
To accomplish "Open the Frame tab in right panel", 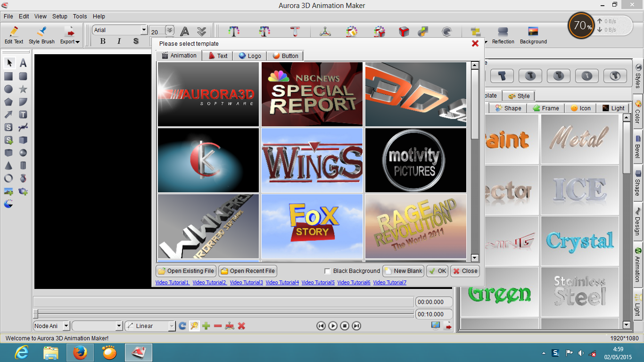I will pyautogui.click(x=545, y=108).
